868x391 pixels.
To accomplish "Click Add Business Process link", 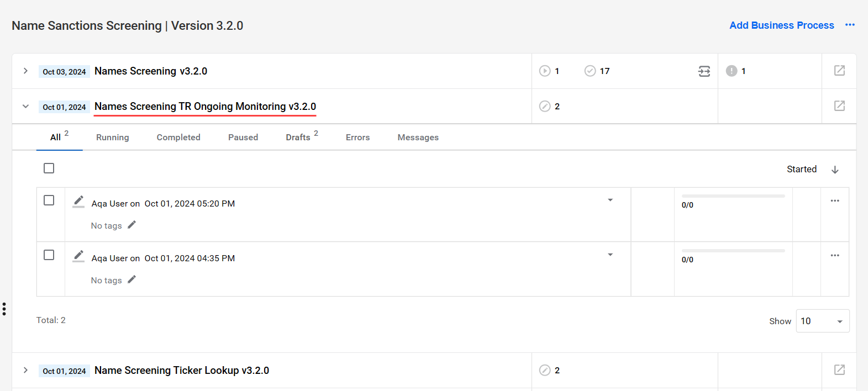I will click(x=782, y=25).
